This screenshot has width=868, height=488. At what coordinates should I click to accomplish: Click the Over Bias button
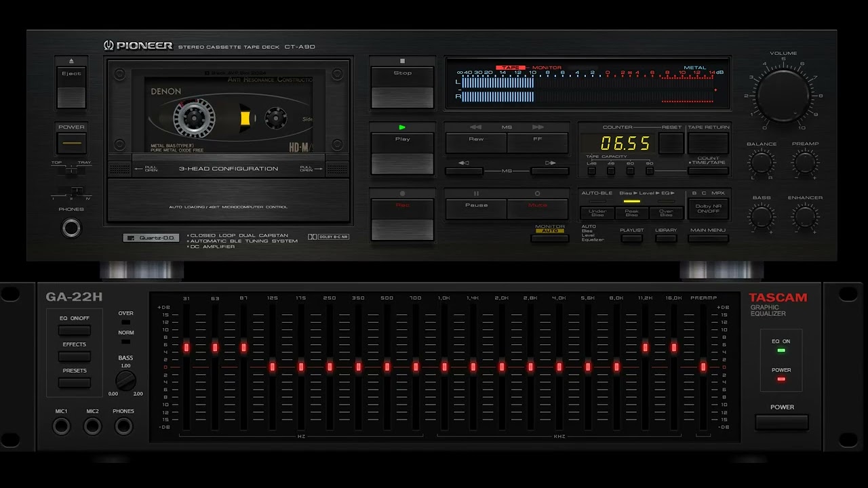[666, 213]
